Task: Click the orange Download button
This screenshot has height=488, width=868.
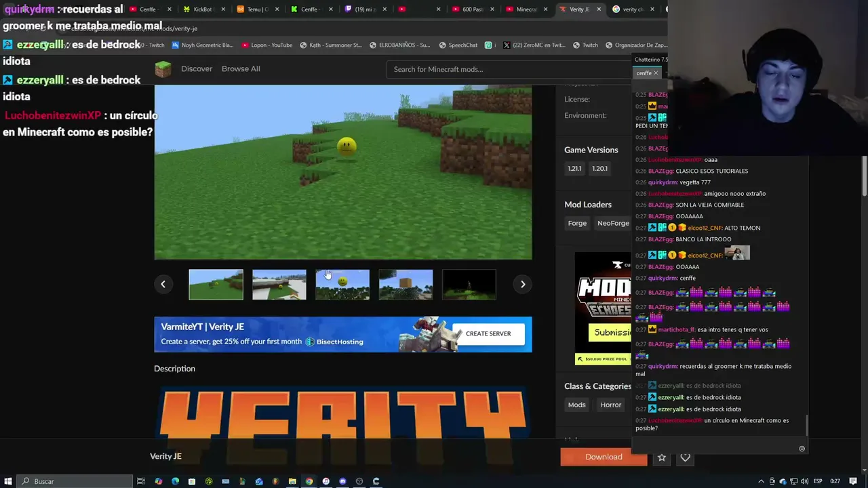Action: point(604,457)
